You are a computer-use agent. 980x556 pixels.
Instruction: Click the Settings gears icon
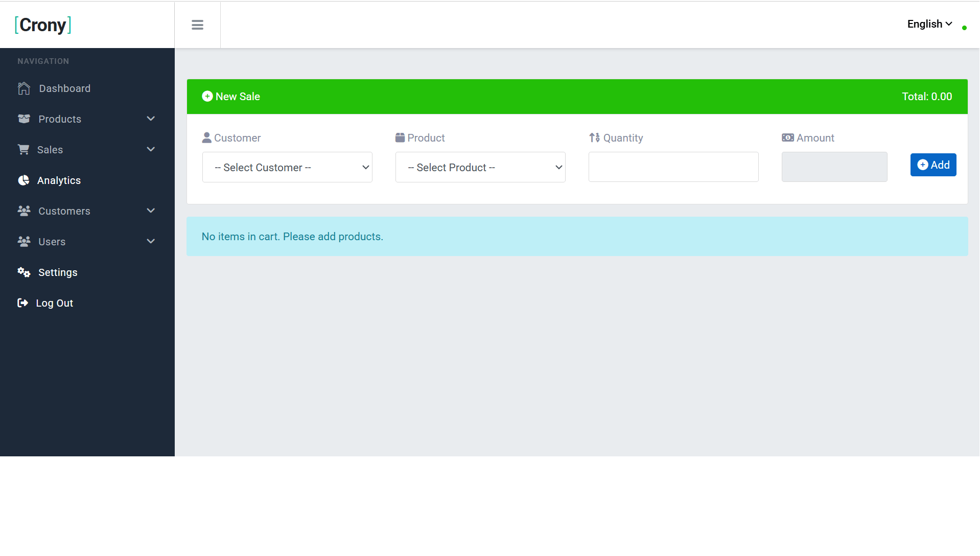[x=24, y=272]
